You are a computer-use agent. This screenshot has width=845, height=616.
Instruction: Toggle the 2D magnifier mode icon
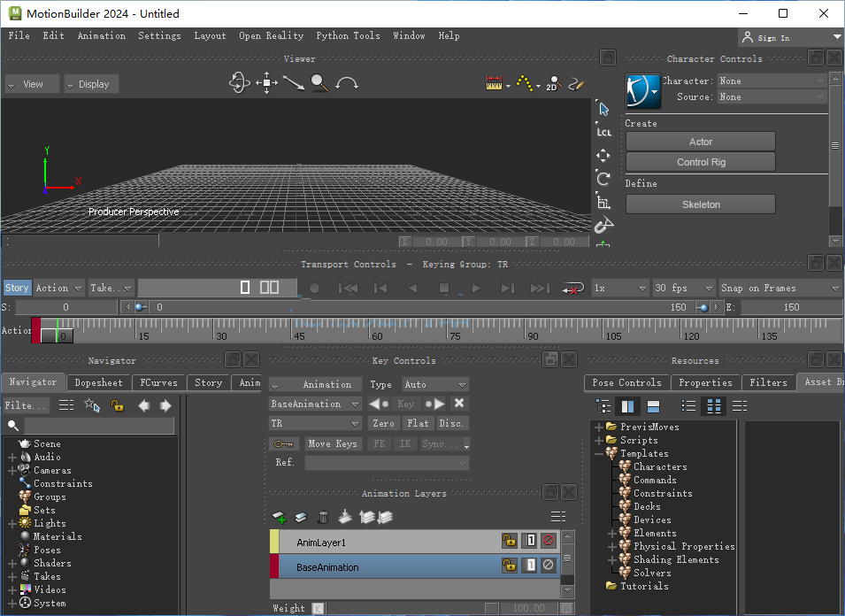(x=554, y=83)
